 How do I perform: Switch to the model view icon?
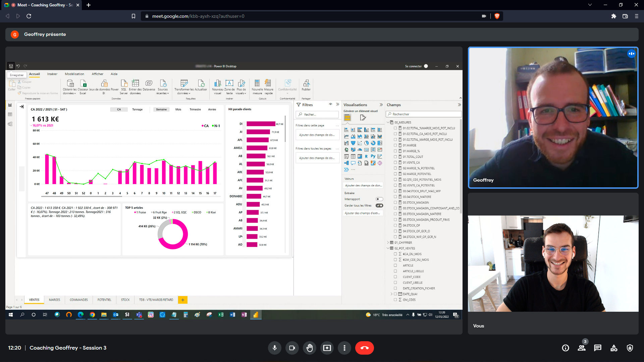click(x=10, y=124)
